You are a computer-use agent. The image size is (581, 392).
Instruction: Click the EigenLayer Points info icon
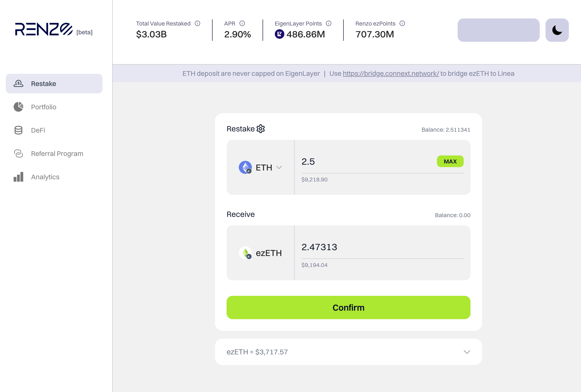328,24
